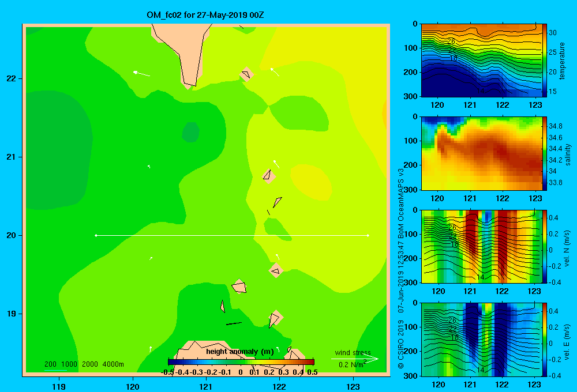Click tick value 30 on temperature colorbar
Viewport: 577px width, 392px height.
(x=553, y=33)
